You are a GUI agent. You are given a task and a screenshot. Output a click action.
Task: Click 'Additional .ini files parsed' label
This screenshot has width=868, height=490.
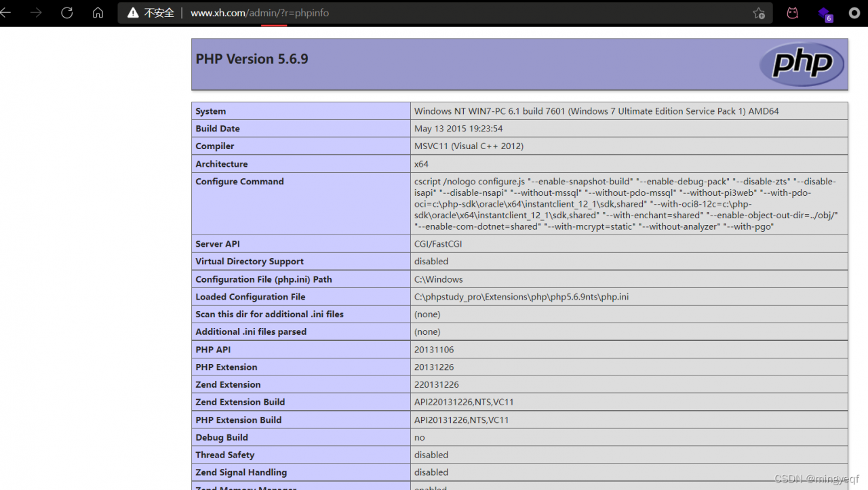pos(251,332)
